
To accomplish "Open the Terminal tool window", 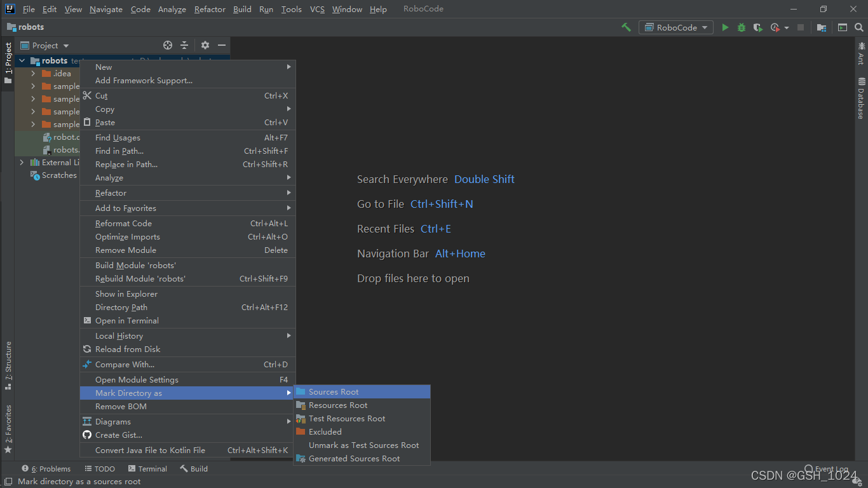I will 147,469.
